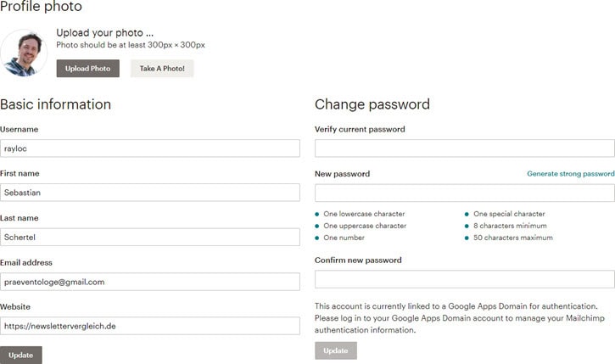The height and width of the screenshot is (364, 615).
Task: Focus the Username field containing rayloc
Action: click(150, 148)
